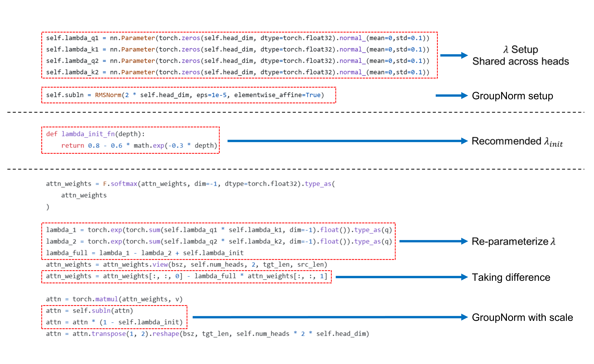Click the arrow toward GroupNorm with scale

coord(330,317)
